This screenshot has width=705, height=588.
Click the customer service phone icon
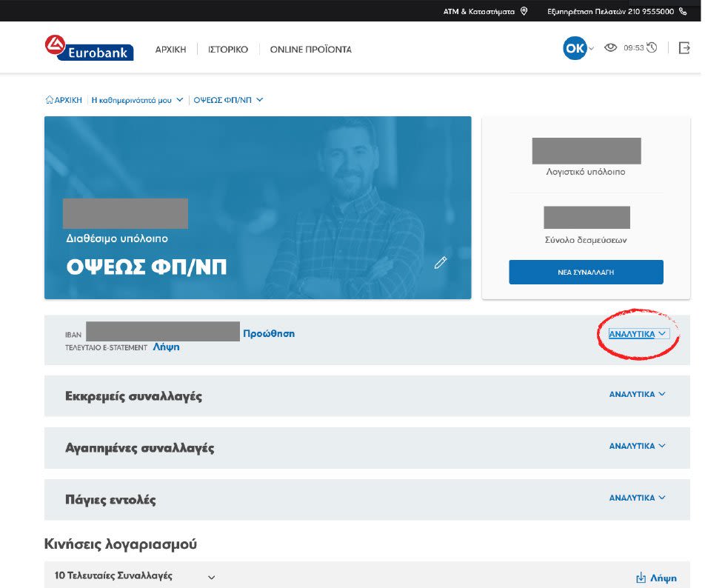pyautogui.click(x=683, y=11)
